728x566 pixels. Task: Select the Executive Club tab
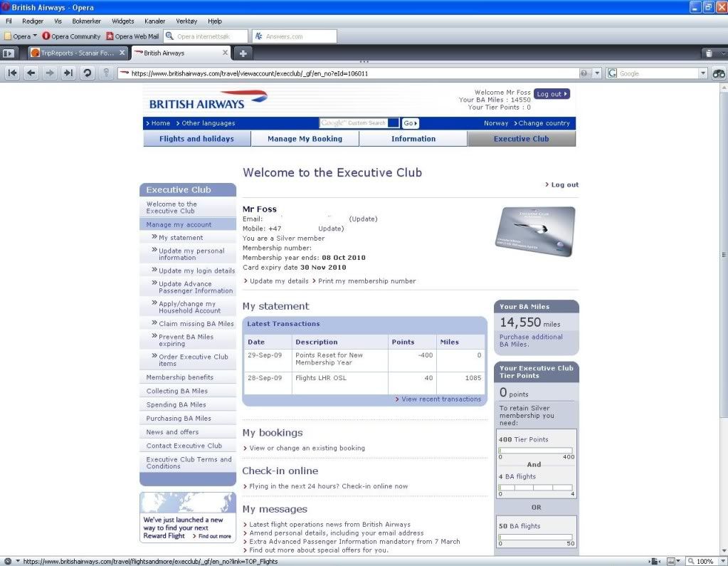click(x=522, y=138)
